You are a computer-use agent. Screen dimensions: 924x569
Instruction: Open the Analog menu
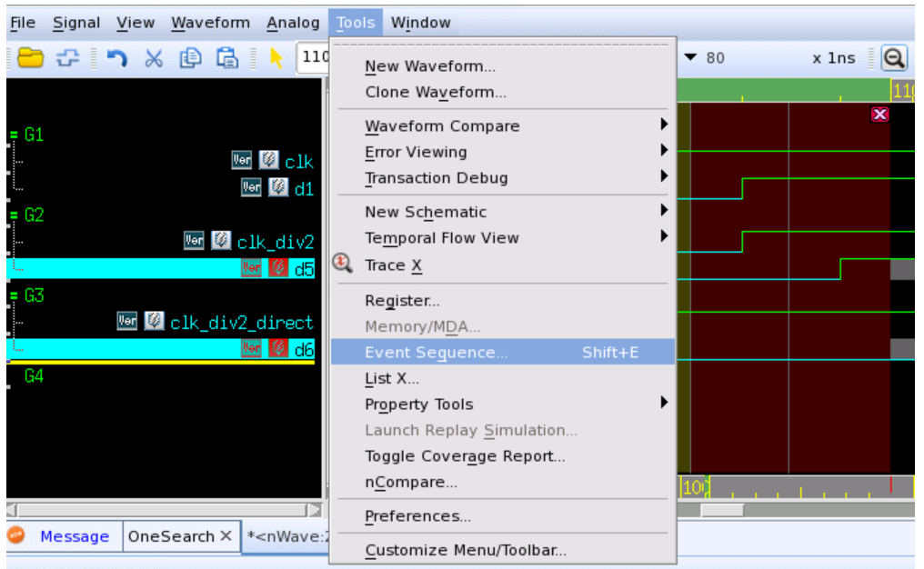pyautogui.click(x=293, y=23)
